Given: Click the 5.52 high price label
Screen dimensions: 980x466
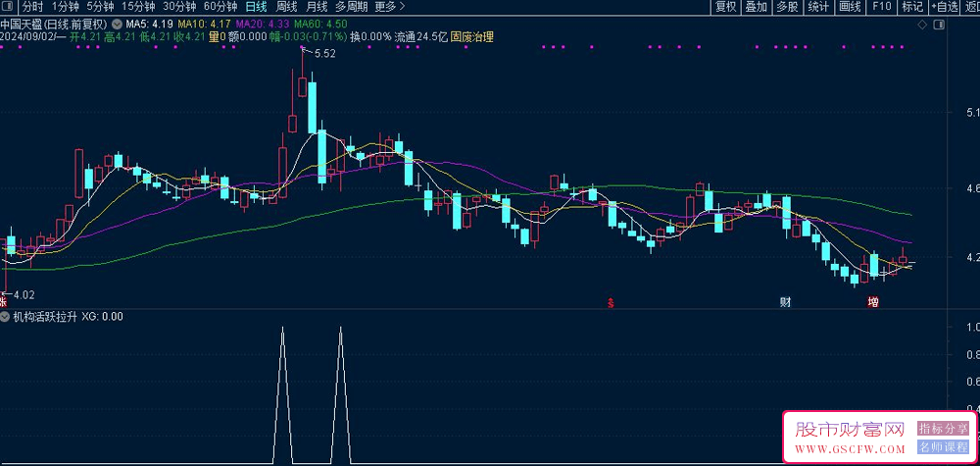Looking at the screenshot, I should click(325, 54).
